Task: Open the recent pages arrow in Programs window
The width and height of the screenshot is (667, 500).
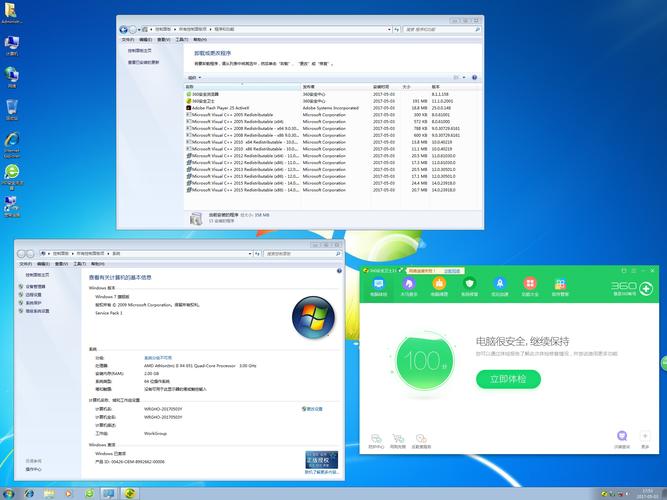Action: (x=139, y=30)
